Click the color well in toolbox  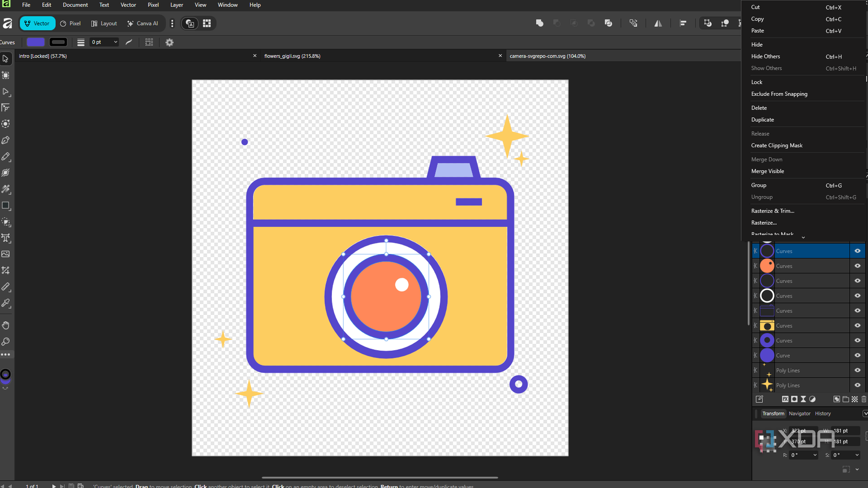tap(6, 375)
